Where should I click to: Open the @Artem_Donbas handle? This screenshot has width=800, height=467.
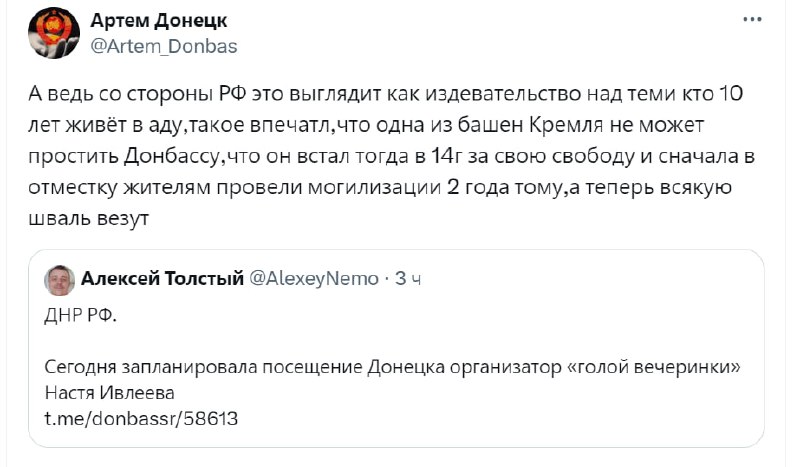click(x=164, y=46)
